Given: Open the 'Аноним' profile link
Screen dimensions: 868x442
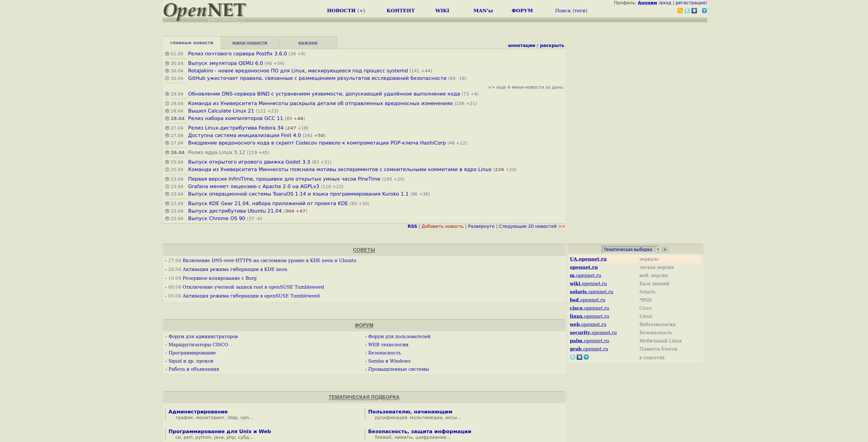Looking at the screenshot, I should tap(647, 3).
